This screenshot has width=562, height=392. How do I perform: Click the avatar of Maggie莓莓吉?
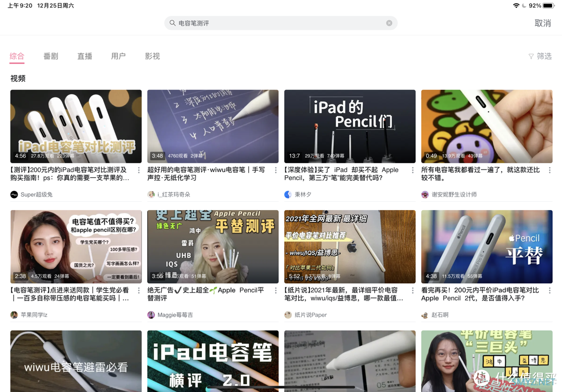pyautogui.click(x=151, y=315)
